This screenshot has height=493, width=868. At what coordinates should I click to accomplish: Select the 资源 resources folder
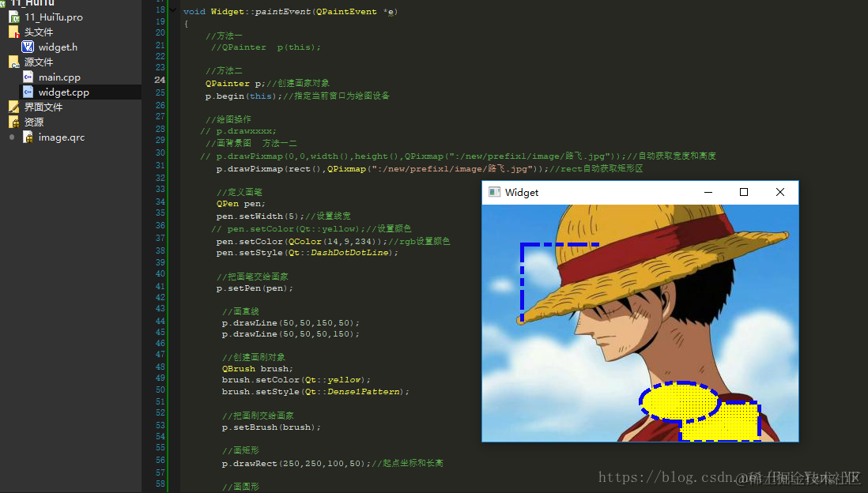pos(34,122)
